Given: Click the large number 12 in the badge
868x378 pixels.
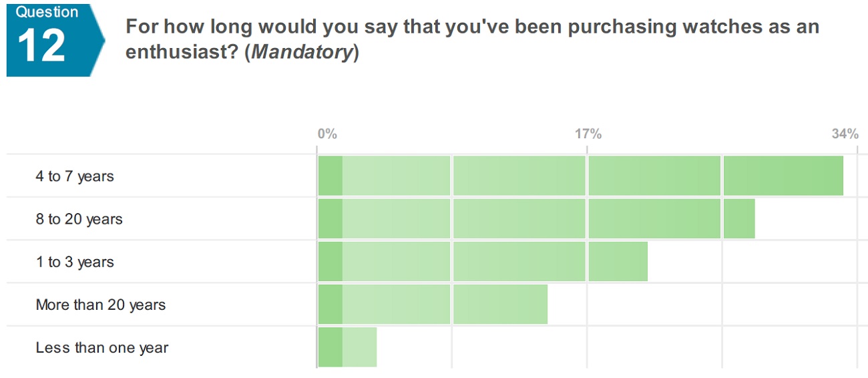Looking at the screenshot, I should pos(41,46).
